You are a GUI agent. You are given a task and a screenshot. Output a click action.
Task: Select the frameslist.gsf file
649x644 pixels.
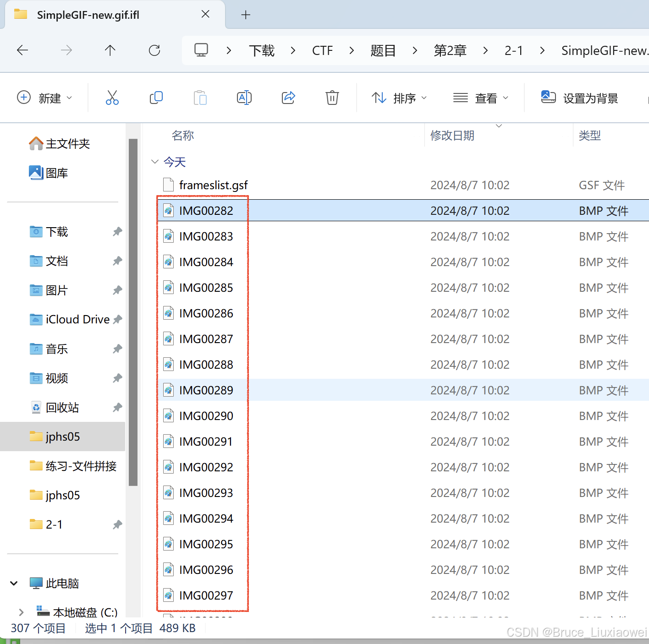pos(213,185)
